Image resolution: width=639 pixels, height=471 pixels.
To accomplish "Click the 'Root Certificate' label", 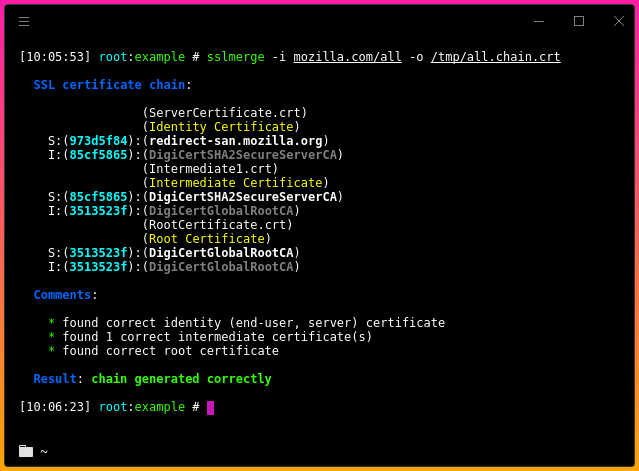I will (207, 239).
